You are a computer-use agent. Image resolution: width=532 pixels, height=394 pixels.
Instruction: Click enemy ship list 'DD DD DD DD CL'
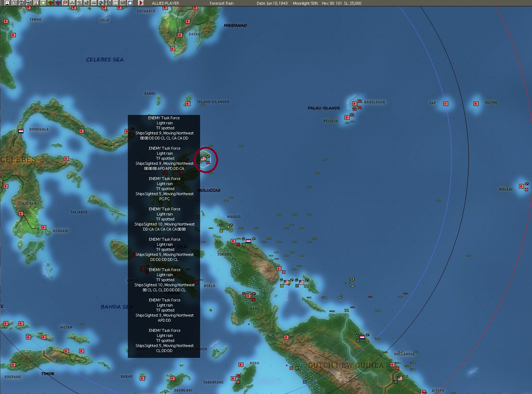click(164, 260)
